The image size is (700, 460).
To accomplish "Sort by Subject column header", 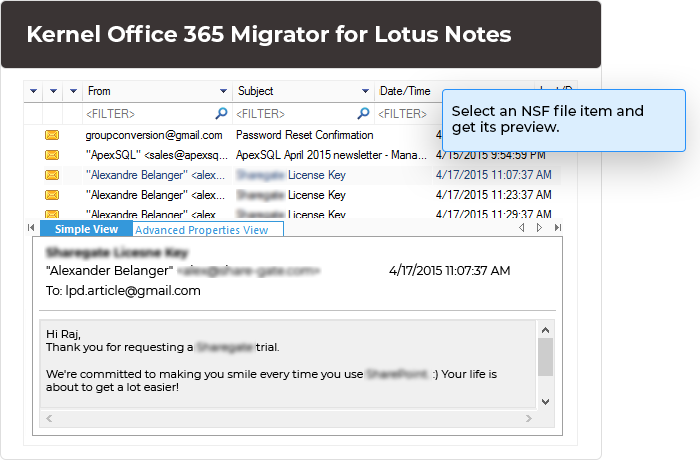I will pyautogui.click(x=255, y=91).
